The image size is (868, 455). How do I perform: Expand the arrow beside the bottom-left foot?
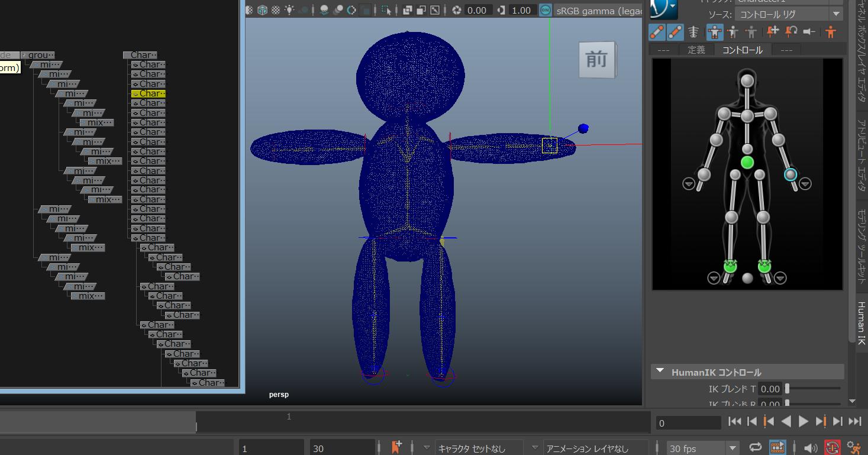(714, 278)
